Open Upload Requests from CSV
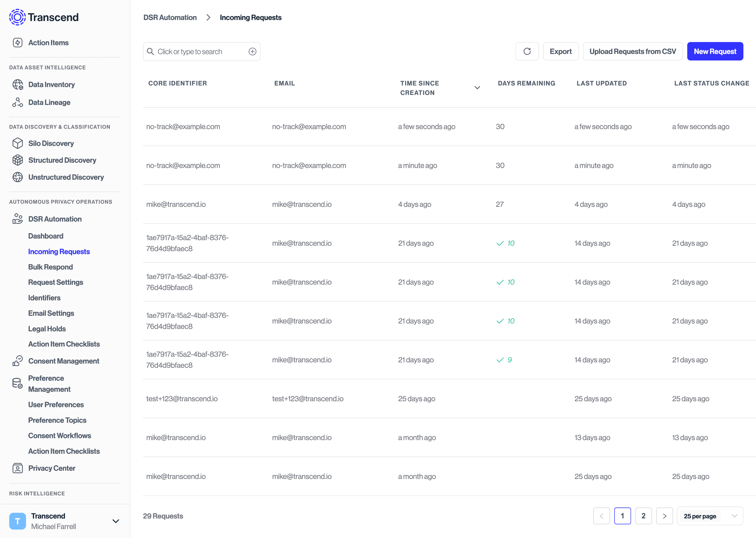Screen dimensions: 756x538 (x=633, y=51)
